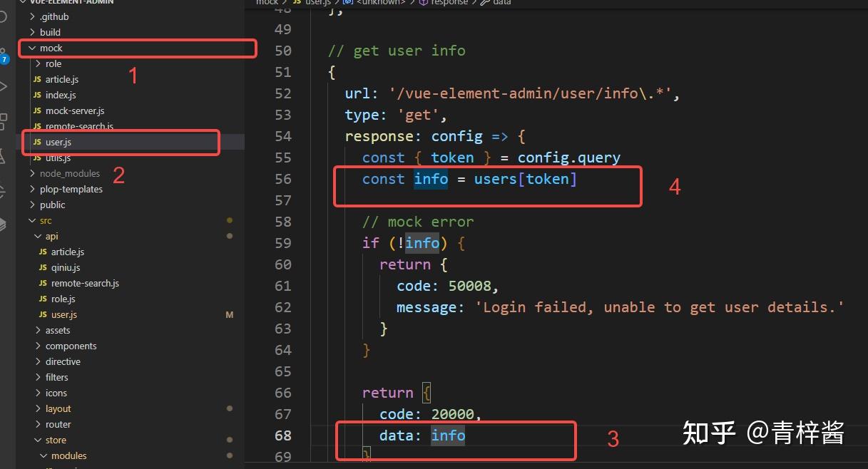
Task: Select user.js in the mock folder
Action: [x=58, y=142]
